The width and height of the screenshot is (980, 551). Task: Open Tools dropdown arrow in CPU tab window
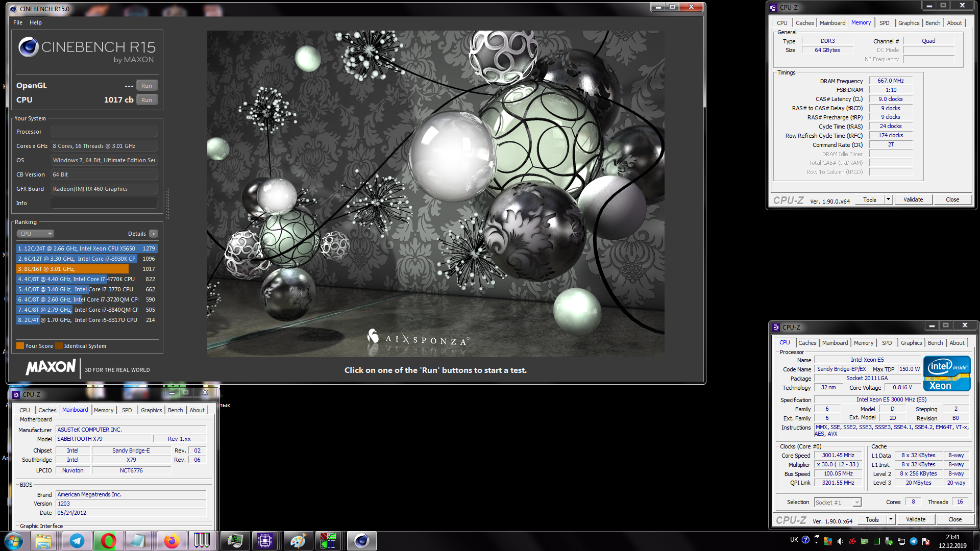pyautogui.click(x=891, y=519)
